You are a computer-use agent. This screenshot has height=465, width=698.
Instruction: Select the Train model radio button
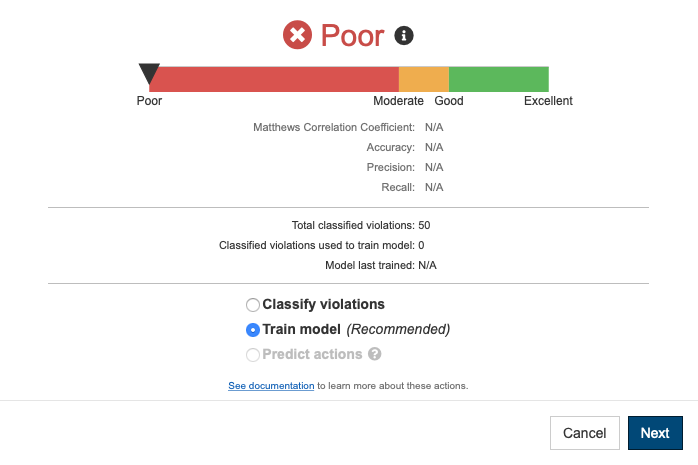[253, 330]
